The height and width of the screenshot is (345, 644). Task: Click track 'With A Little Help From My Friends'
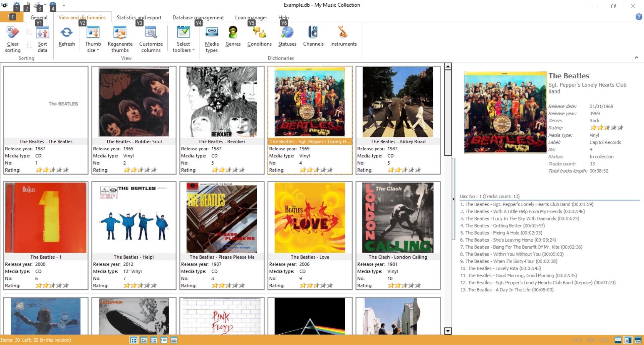522,212
